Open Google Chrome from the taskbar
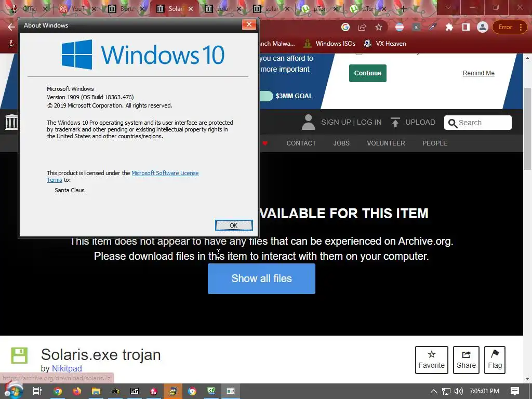 pyautogui.click(x=58, y=391)
